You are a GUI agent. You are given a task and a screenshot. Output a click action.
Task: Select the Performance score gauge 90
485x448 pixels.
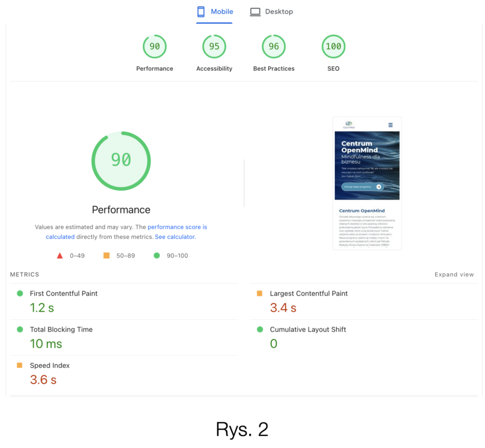coord(154,47)
